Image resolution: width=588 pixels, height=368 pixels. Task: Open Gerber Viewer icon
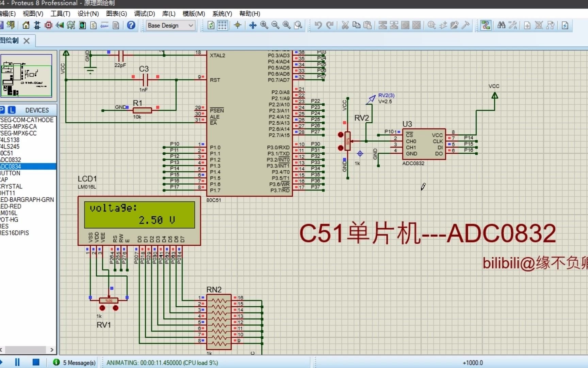(x=71, y=25)
